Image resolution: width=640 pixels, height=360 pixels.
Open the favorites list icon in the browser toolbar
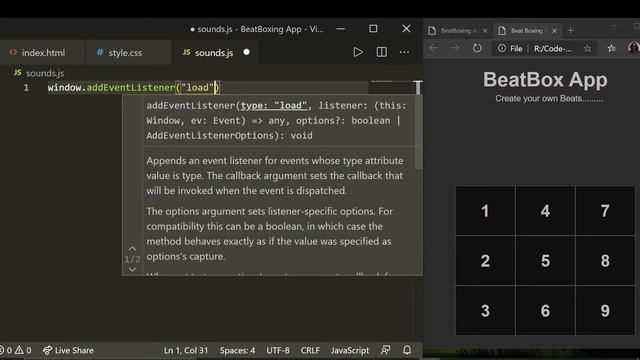point(611,49)
